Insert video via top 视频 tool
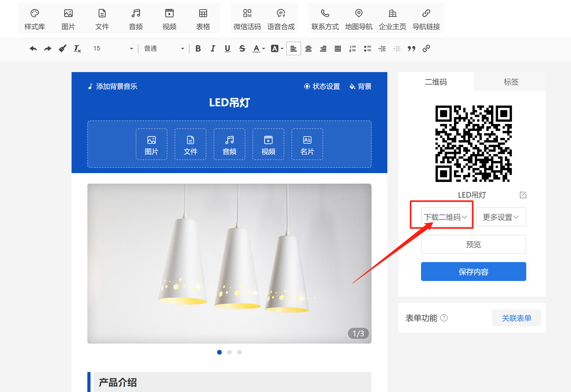571x392 pixels. pyautogui.click(x=169, y=19)
